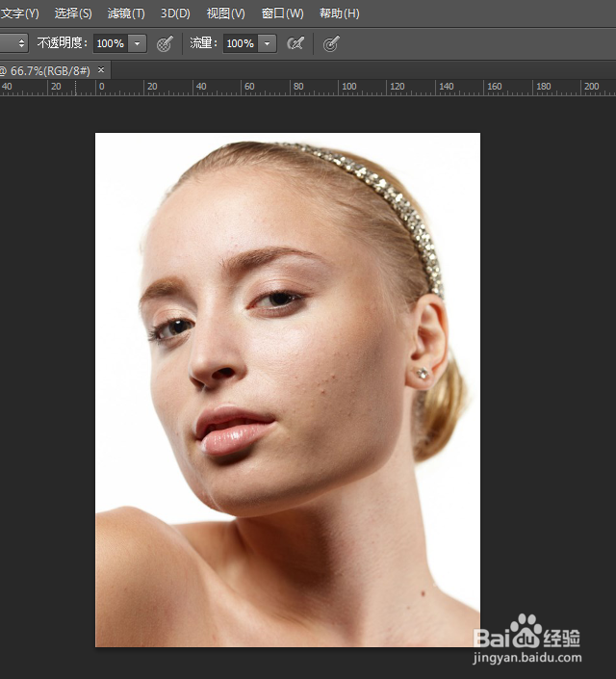Close the 66.7%(RGB/8#) document tab
The image size is (616, 679).
tap(100, 70)
